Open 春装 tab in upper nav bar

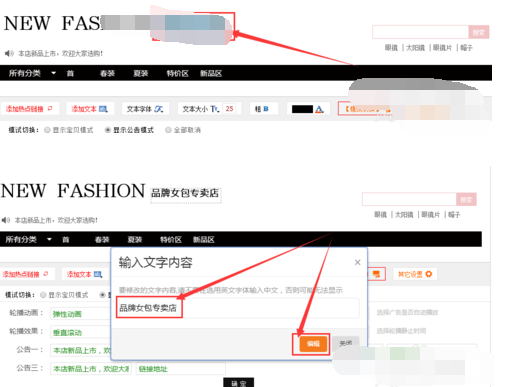[x=107, y=73]
